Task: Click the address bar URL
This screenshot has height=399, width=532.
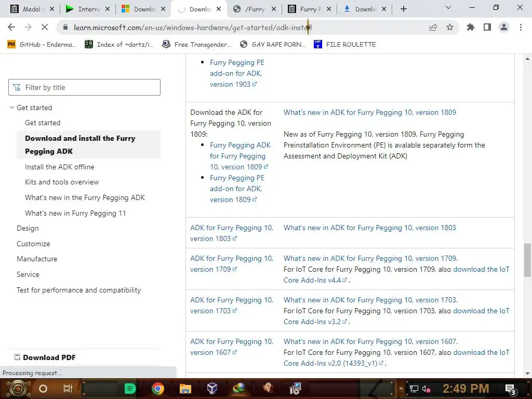Action: click(192, 28)
